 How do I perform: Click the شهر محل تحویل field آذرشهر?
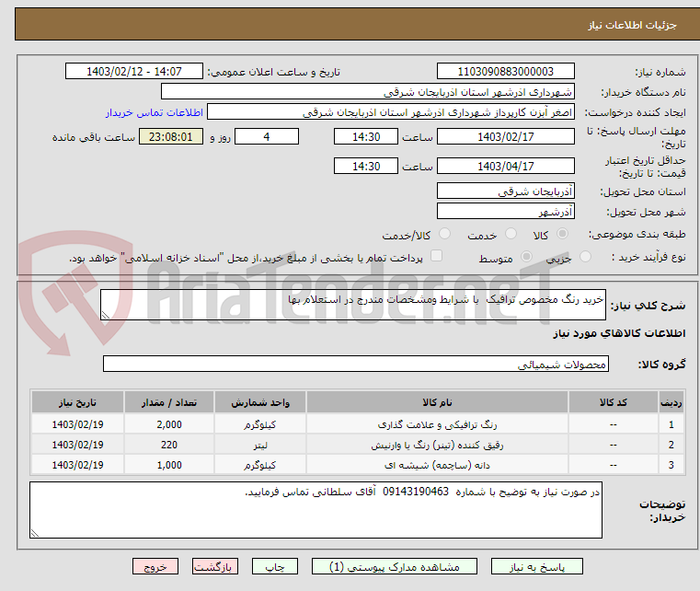pyautogui.click(x=505, y=212)
